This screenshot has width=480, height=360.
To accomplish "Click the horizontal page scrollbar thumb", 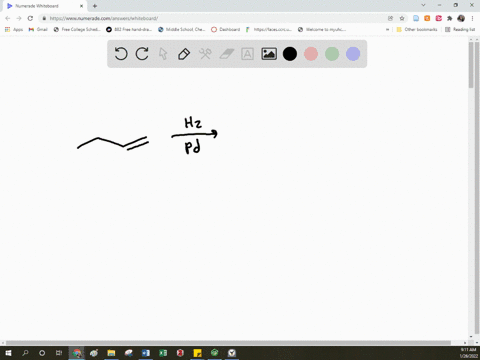I will point(228,343).
